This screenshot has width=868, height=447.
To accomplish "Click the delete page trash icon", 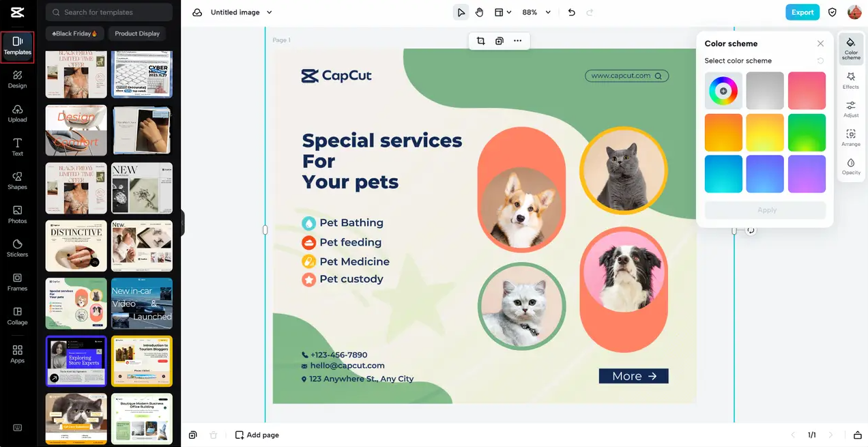I will pos(214,435).
